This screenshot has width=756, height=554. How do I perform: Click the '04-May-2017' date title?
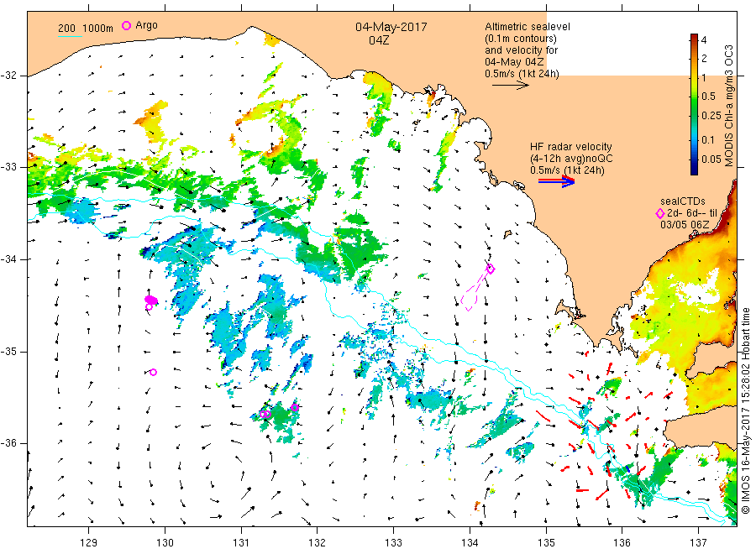click(391, 27)
